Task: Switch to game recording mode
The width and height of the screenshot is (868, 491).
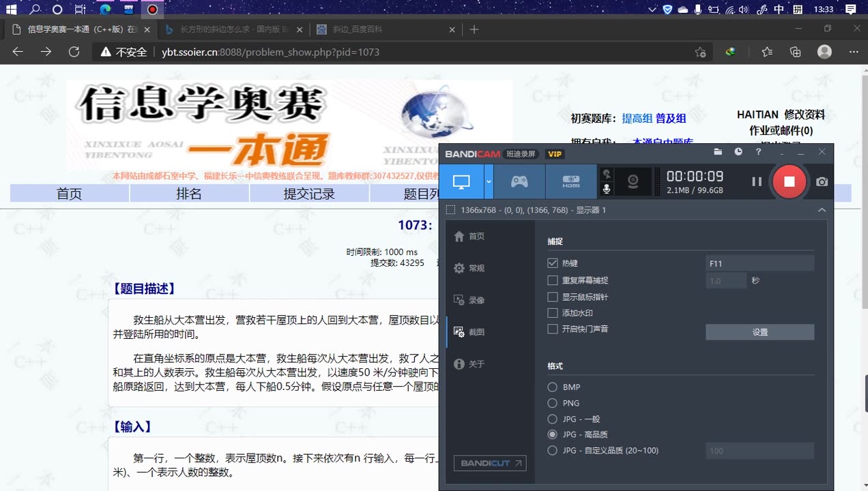Action: click(519, 181)
